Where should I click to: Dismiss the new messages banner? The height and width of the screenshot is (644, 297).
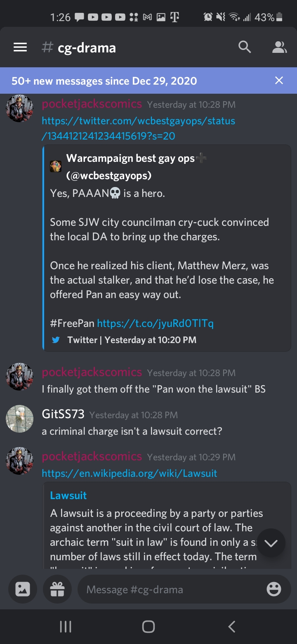[279, 80]
